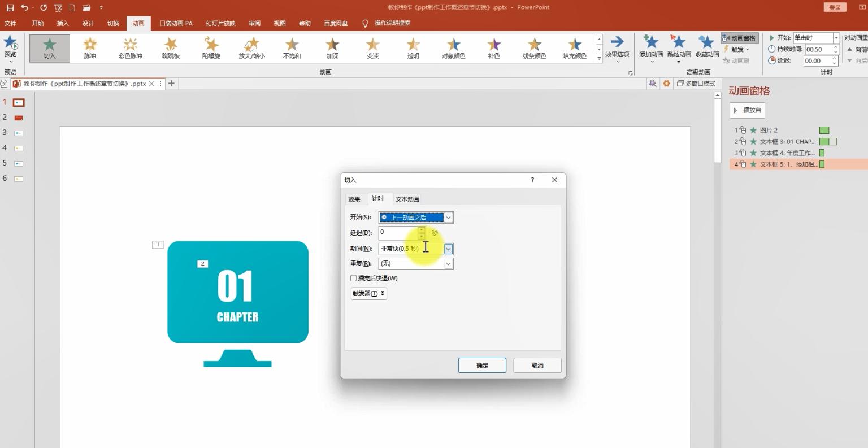Apply the 放大/缩小 animation effect
Screen dimensions: 868x448
[251, 47]
